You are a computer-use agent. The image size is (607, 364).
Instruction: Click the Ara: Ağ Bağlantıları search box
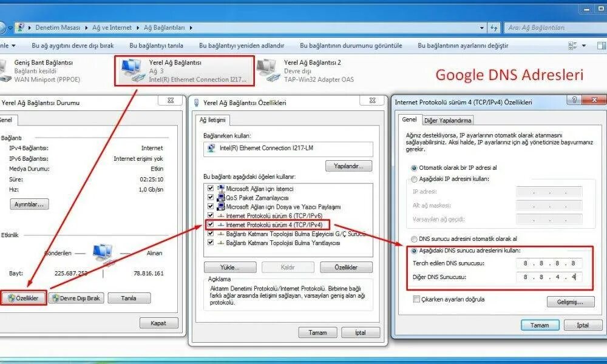tap(555, 27)
